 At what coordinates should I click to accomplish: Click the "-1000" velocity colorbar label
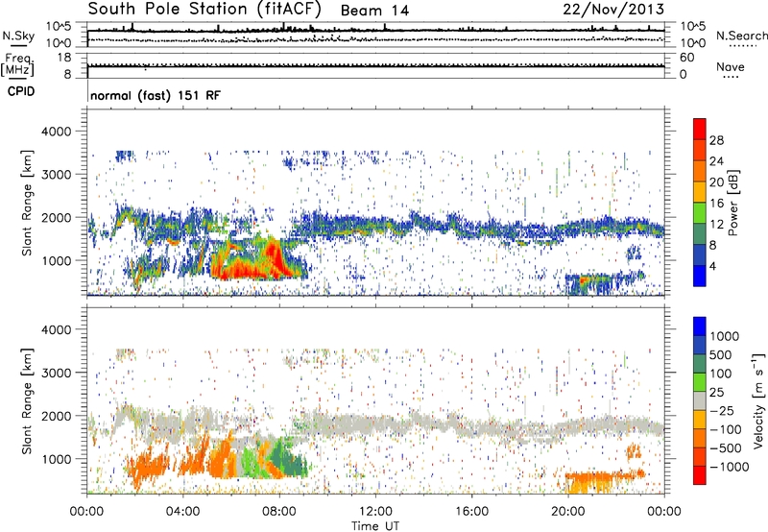tap(729, 467)
